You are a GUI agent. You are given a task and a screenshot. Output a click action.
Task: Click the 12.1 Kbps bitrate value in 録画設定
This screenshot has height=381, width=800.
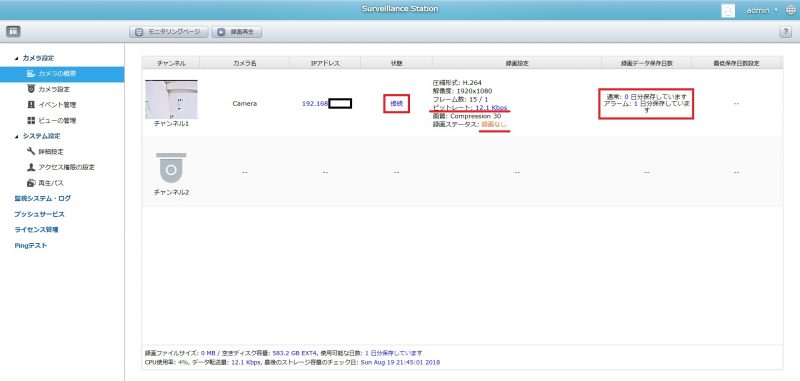[491, 108]
